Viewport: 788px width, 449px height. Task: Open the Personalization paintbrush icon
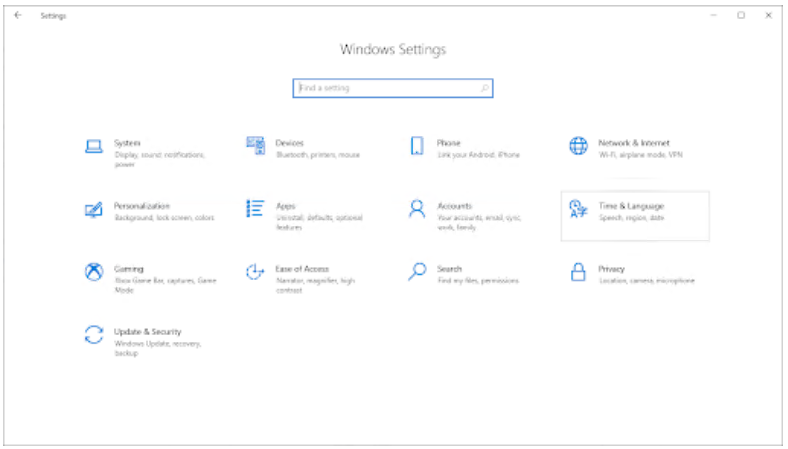(94, 209)
